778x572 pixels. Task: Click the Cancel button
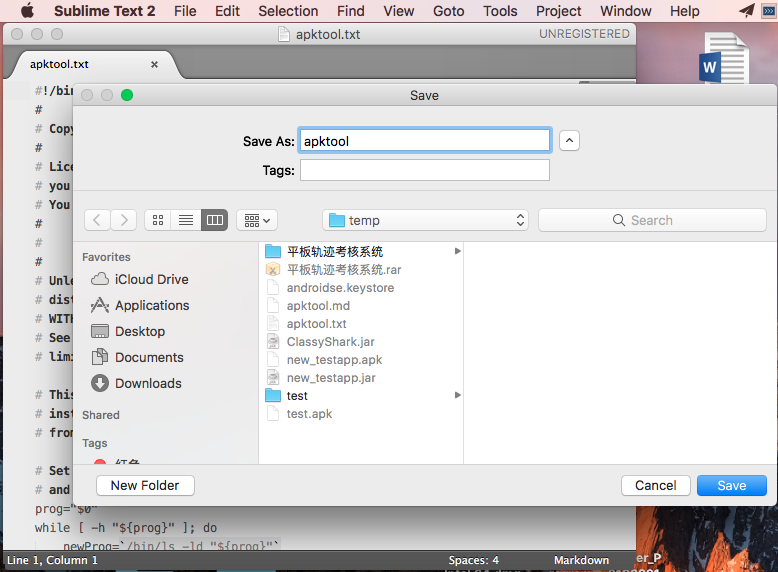(x=655, y=485)
